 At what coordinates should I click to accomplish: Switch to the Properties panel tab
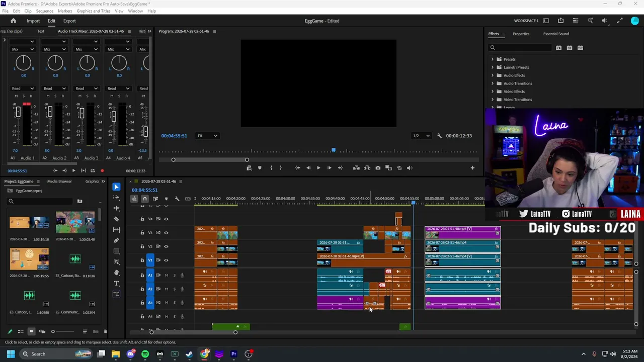[521, 34]
